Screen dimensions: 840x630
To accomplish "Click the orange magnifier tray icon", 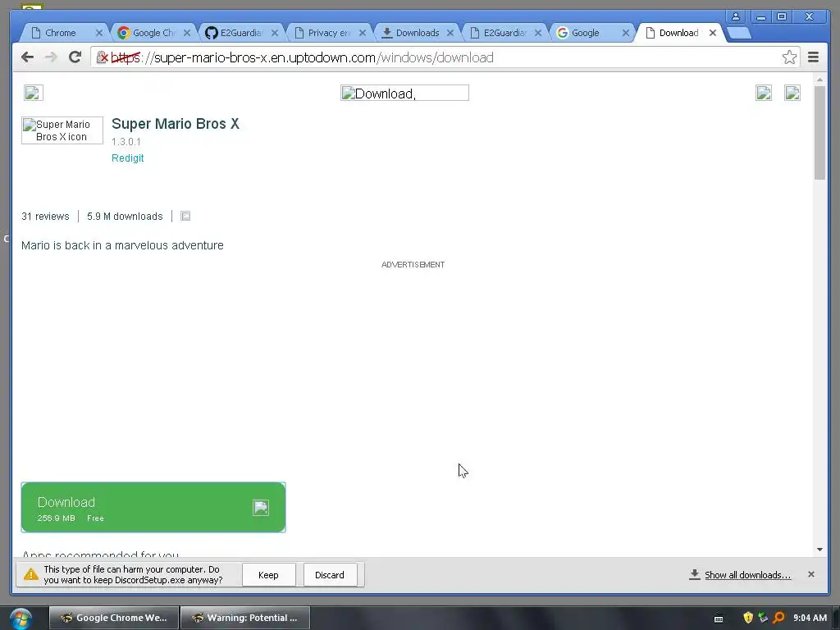I will pos(778,618).
